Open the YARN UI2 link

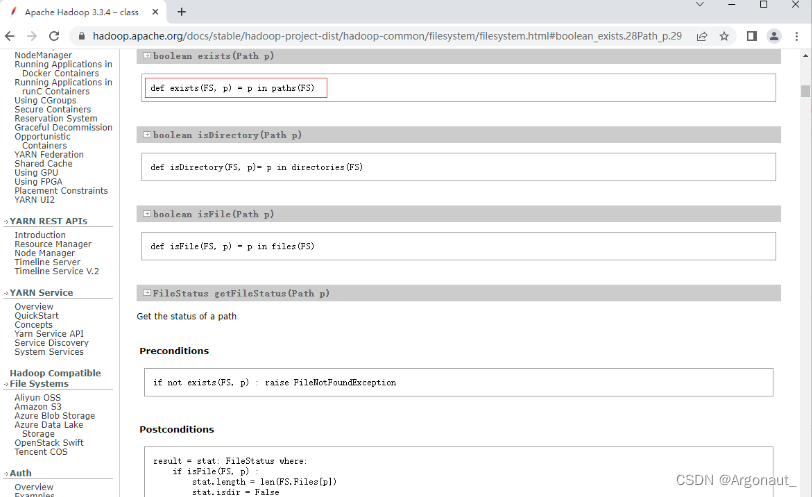coord(34,200)
